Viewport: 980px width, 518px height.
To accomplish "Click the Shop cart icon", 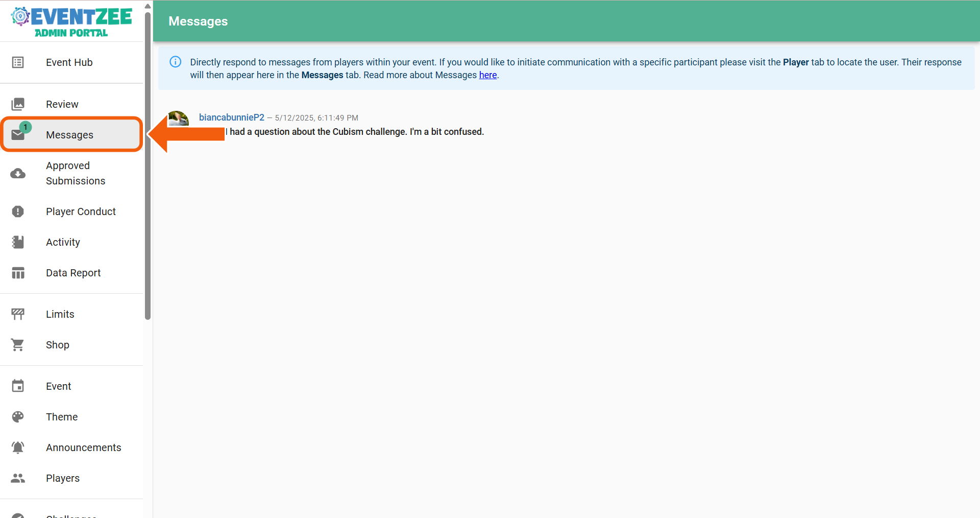I will pos(18,345).
